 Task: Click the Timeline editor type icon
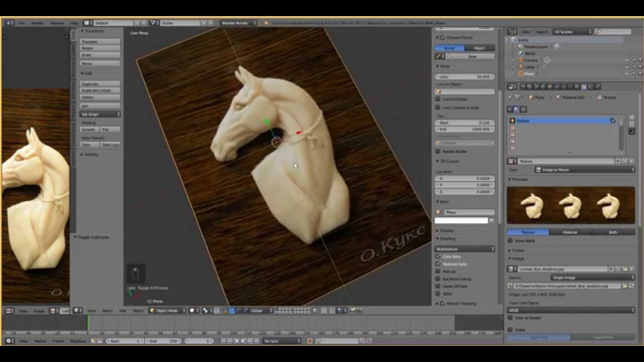click(x=9, y=341)
